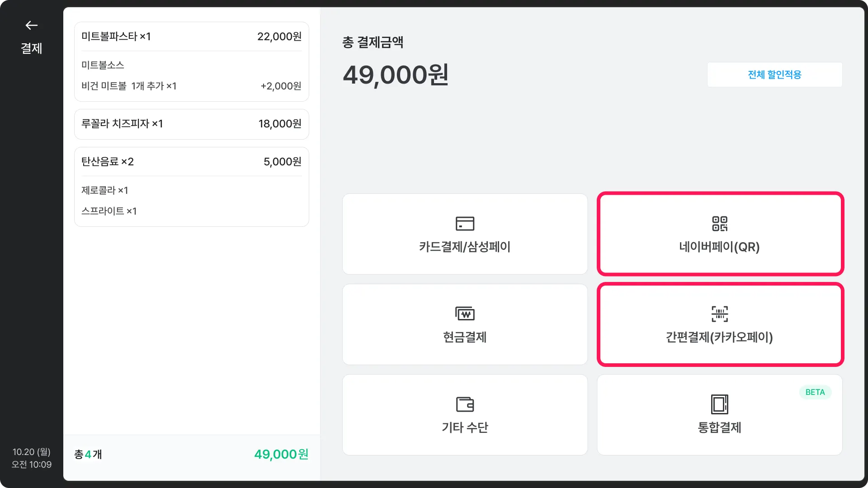The width and height of the screenshot is (868, 488).
Task: Select 간편결제(카카오페이) option
Action: [719, 337]
